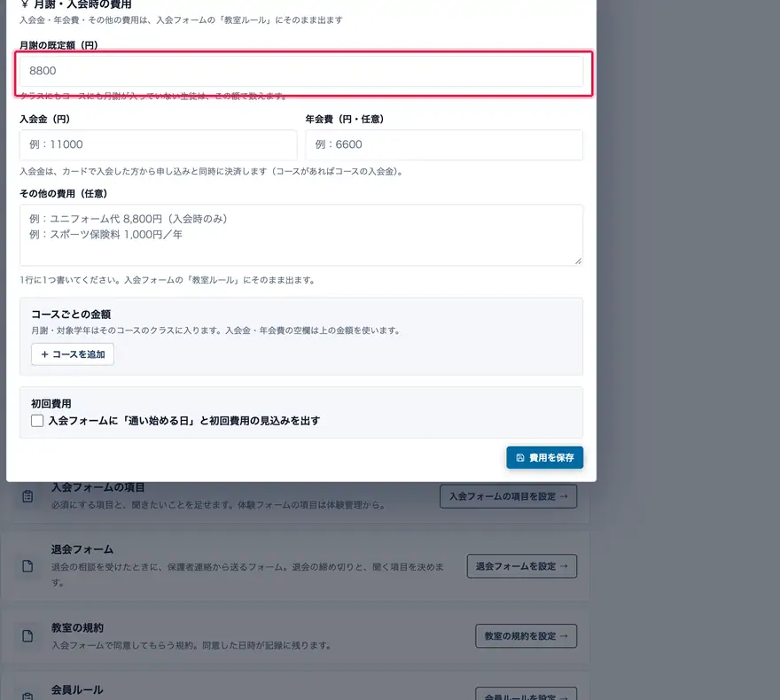Click the 入会フォームの項目 clipboard icon

(x=27, y=496)
